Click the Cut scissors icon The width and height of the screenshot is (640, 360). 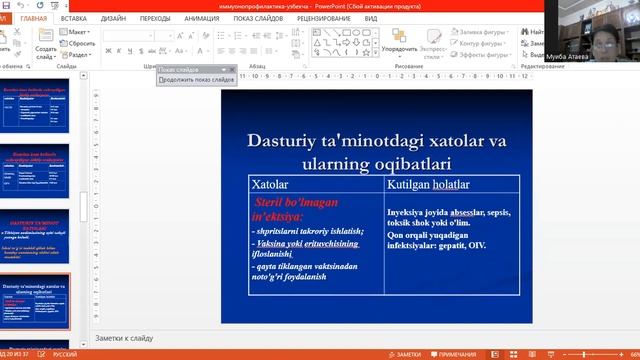(x=17, y=32)
